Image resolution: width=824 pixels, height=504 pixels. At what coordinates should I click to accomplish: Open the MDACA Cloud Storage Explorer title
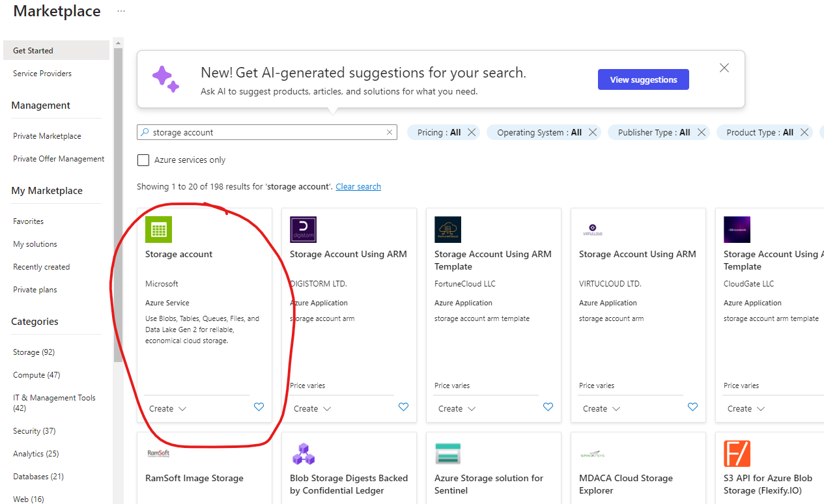tap(626, 484)
